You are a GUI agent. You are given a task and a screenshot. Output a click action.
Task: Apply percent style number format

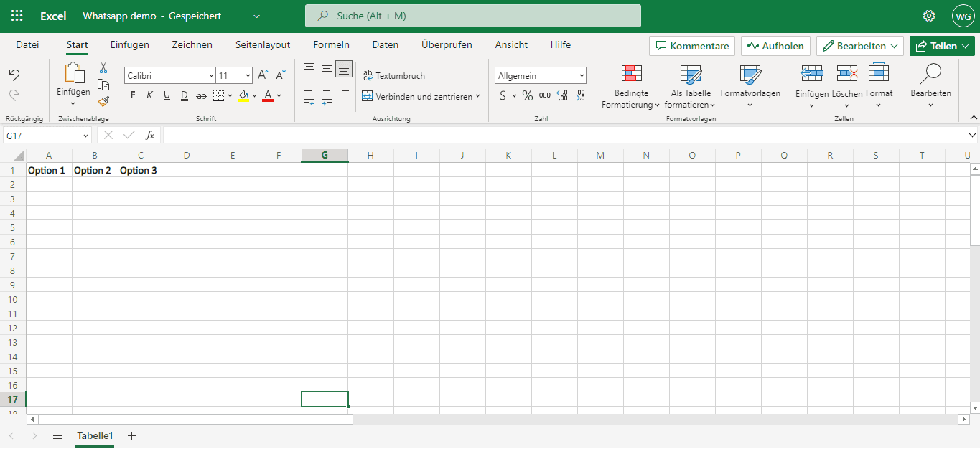[528, 95]
